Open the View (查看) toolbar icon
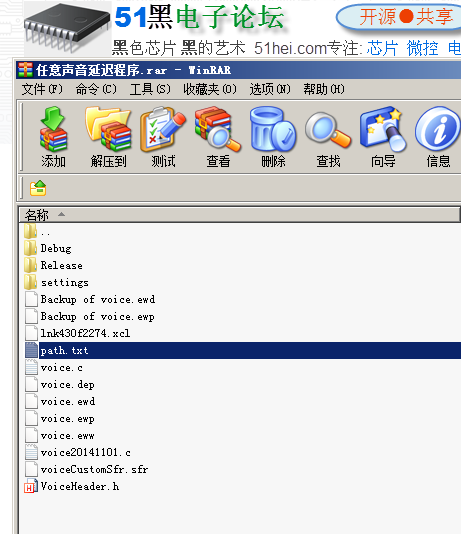This screenshot has height=534, width=461. (218, 137)
